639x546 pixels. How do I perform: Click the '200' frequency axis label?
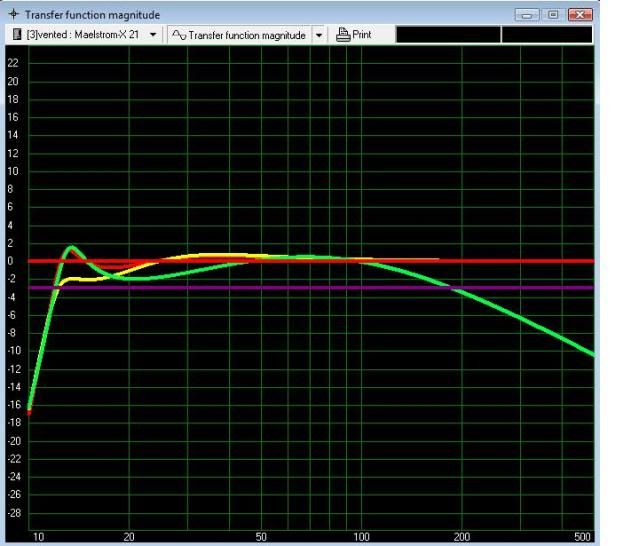462,537
